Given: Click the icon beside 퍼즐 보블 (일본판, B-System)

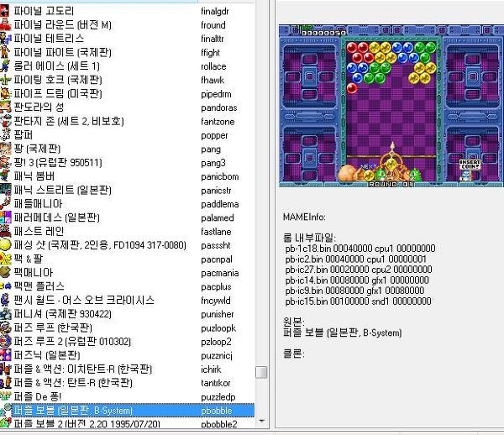Looking at the screenshot, I should tap(5, 411).
